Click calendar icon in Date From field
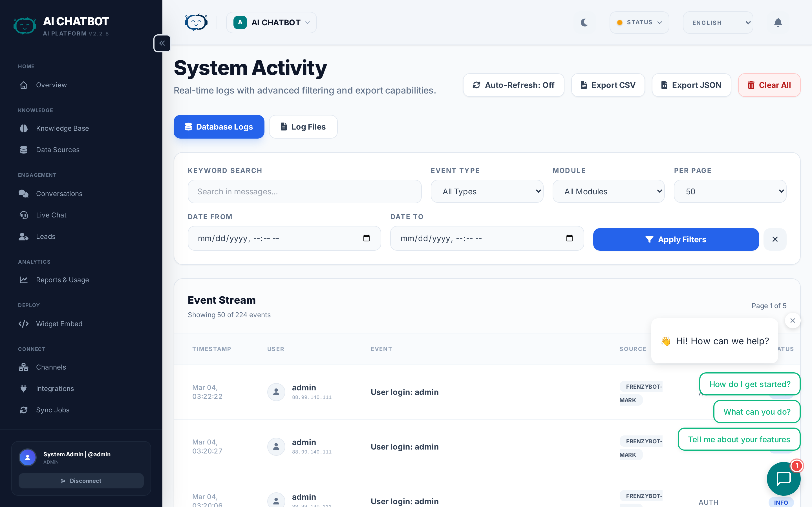The width and height of the screenshot is (812, 507). point(367,238)
